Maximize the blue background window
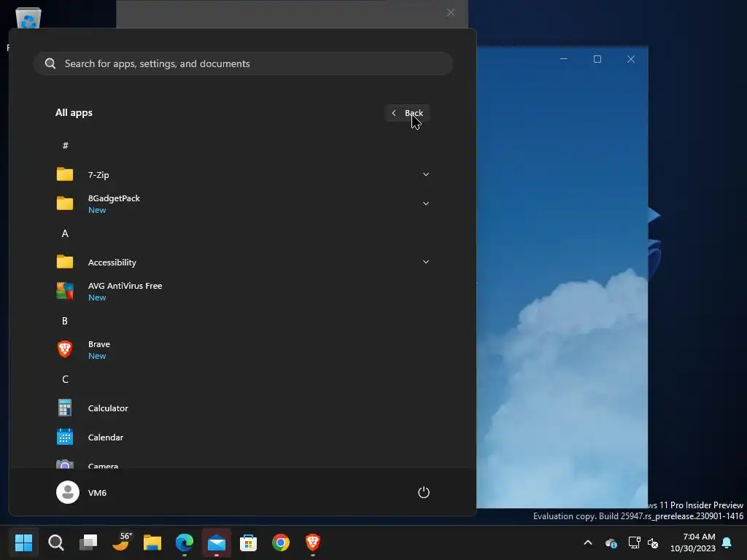This screenshot has width=747, height=560. coord(597,59)
